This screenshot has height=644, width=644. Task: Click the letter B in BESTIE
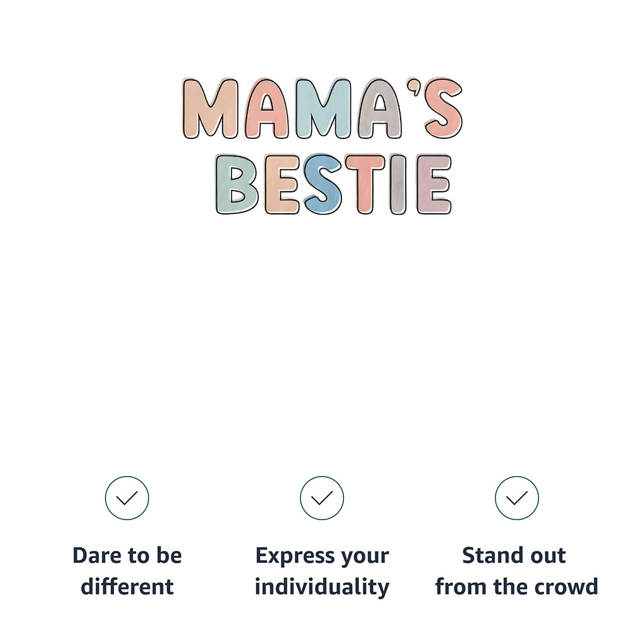(236, 184)
